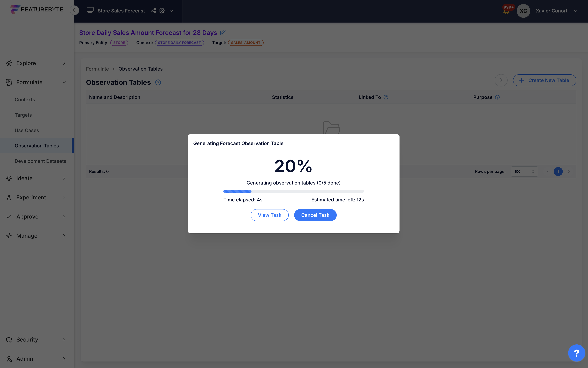The height and width of the screenshot is (368, 588).
Task: Open the floating help button
Action: click(577, 353)
